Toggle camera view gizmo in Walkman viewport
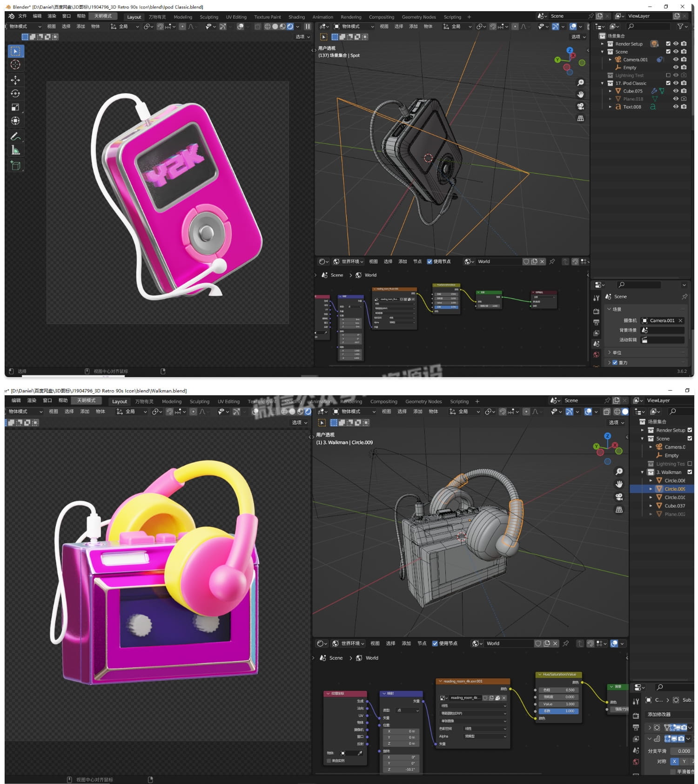This screenshot has height=784, width=698. coord(619,497)
